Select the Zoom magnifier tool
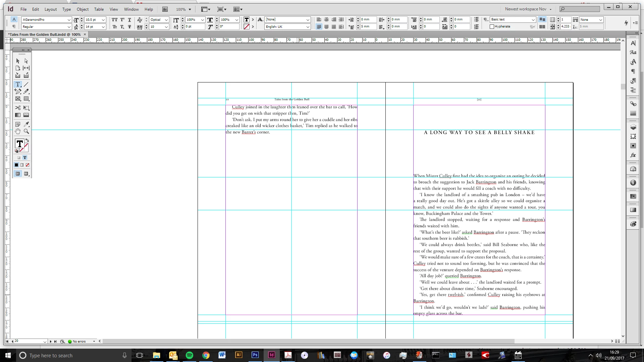644x362 pixels. pos(26,131)
